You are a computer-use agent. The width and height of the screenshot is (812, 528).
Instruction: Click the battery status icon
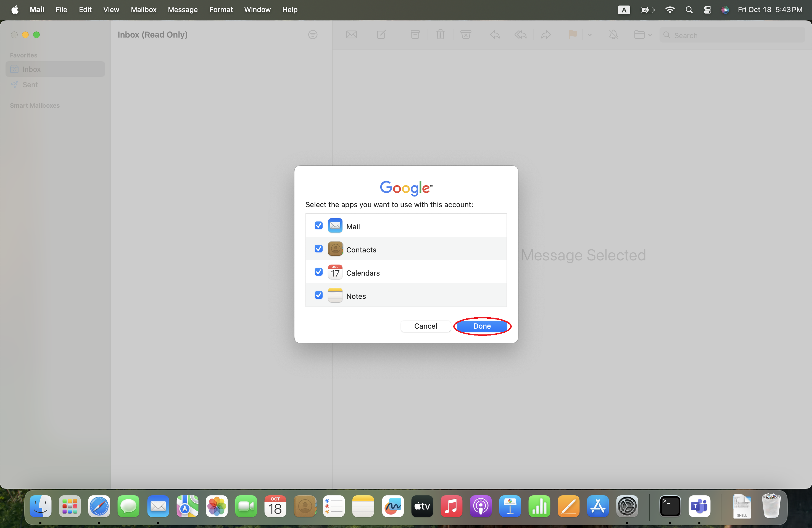[x=647, y=10]
